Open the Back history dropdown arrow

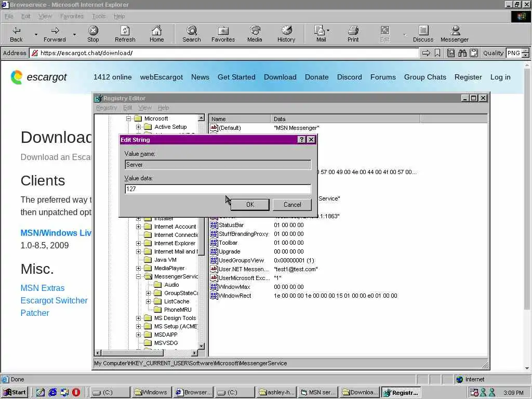tap(36, 34)
